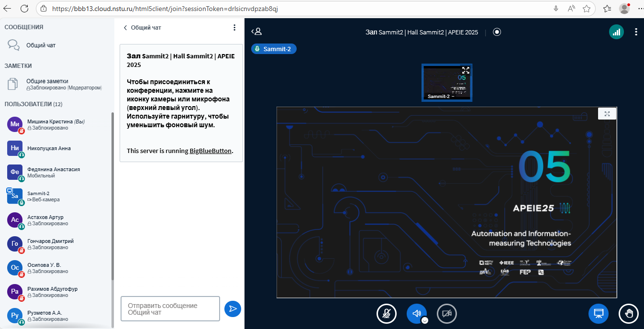Open the connection status bars icon
The width and height of the screenshot is (644, 329).
(x=616, y=32)
